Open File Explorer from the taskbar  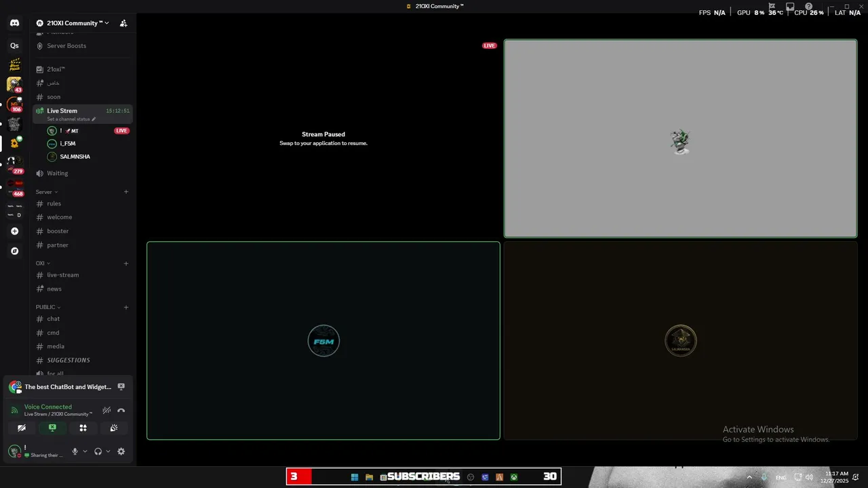[369, 477]
